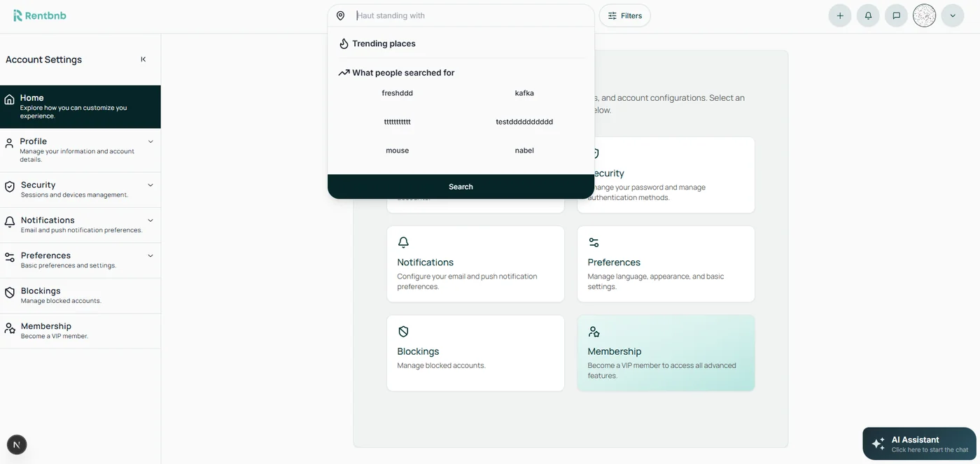Click the AI Assistant sparkle button
The height and width of the screenshot is (464, 980).
[x=919, y=444]
